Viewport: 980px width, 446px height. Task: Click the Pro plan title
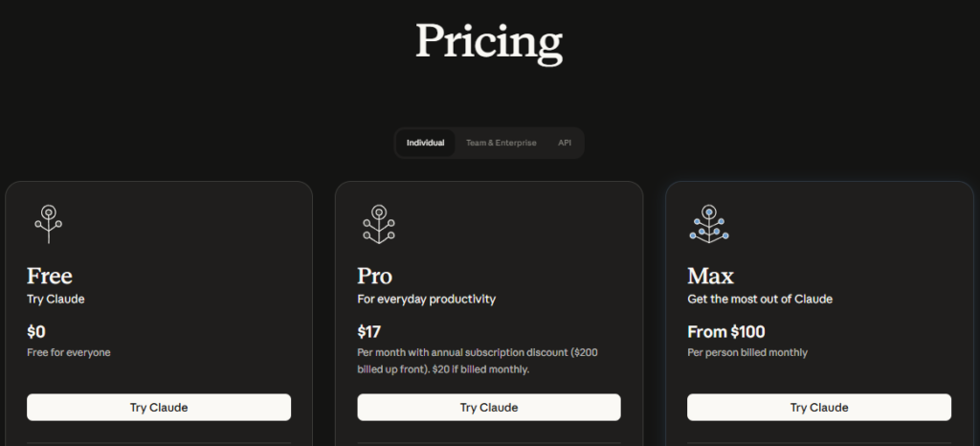375,277
